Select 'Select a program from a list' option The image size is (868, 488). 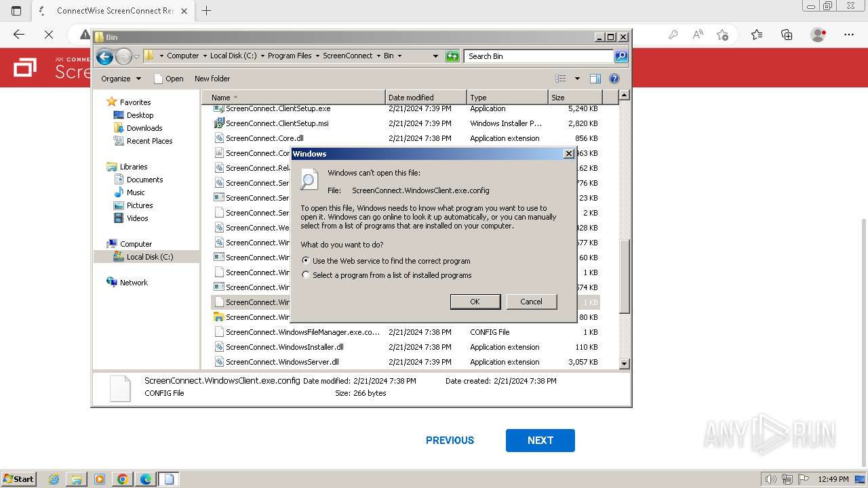coord(307,275)
